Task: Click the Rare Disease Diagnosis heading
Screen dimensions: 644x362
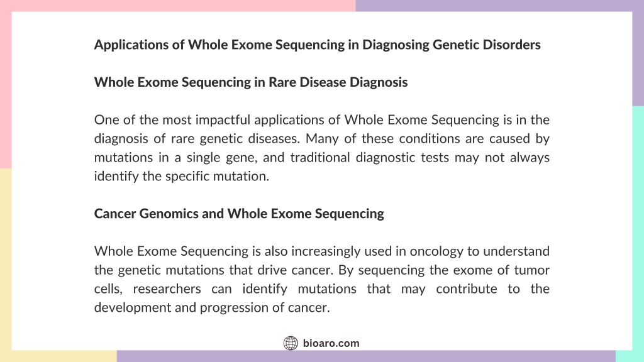Action: (250, 82)
